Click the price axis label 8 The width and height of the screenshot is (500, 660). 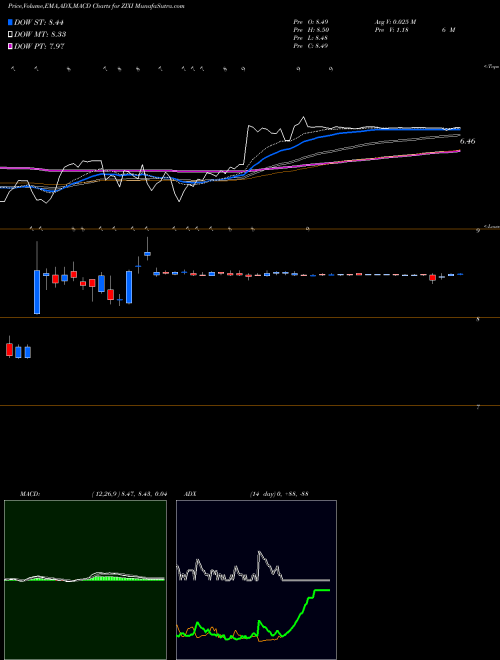[x=478, y=320]
